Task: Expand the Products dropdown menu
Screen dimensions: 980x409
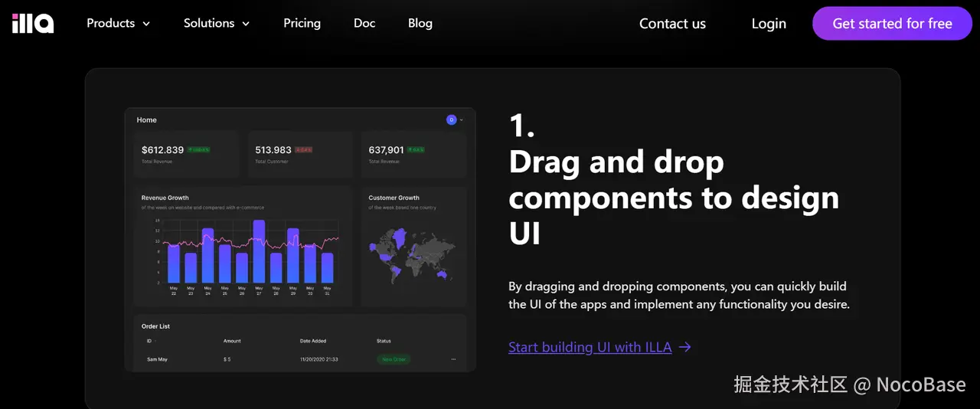Action: pos(118,24)
